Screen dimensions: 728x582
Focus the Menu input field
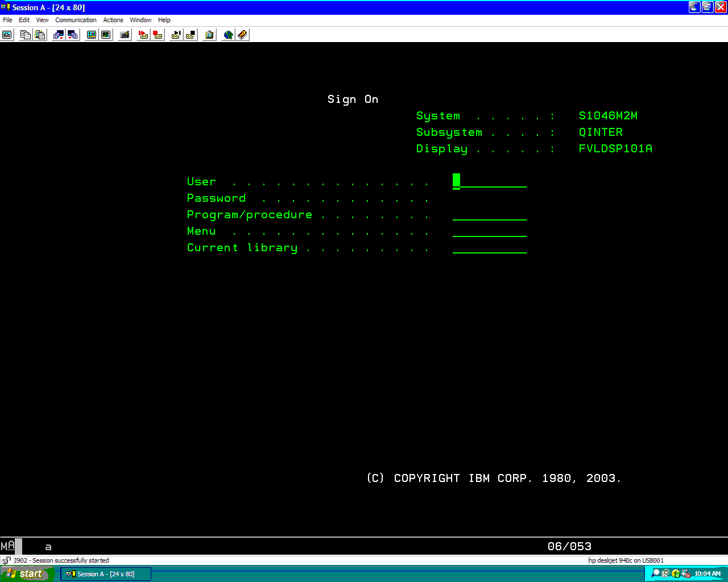[489, 231]
